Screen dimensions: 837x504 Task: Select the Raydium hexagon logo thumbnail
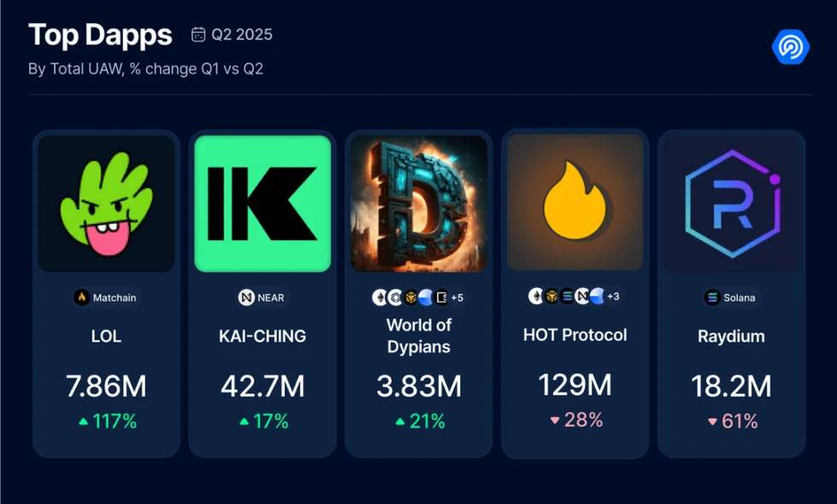731,203
